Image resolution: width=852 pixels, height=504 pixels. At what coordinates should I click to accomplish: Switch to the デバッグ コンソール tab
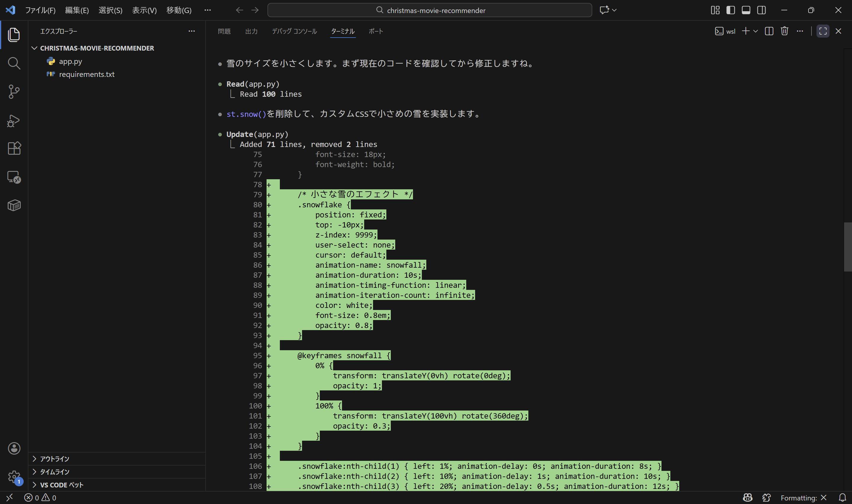294,31
